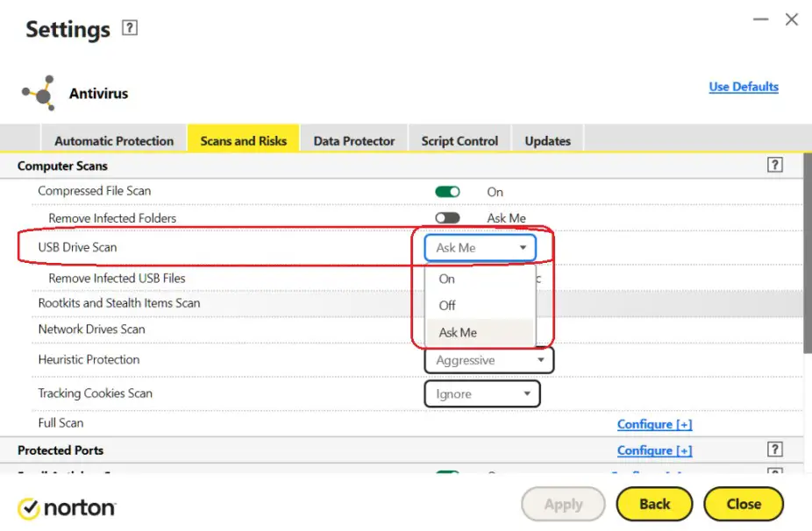The height and width of the screenshot is (531, 812).
Task: Open the Tracking Cookies Scan dropdown
Action: point(481,394)
